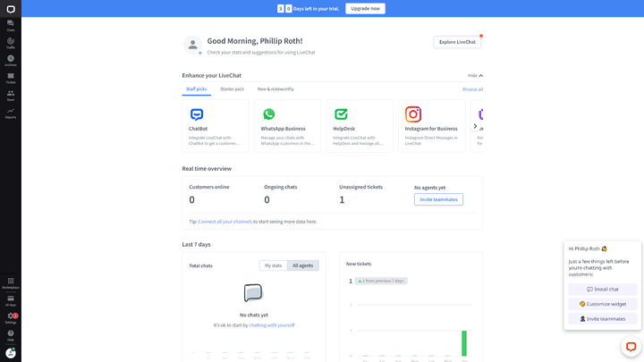Open the Traffic section icon
The height and width of the screenshot is (362, 644).
click(x=11, y=42)
